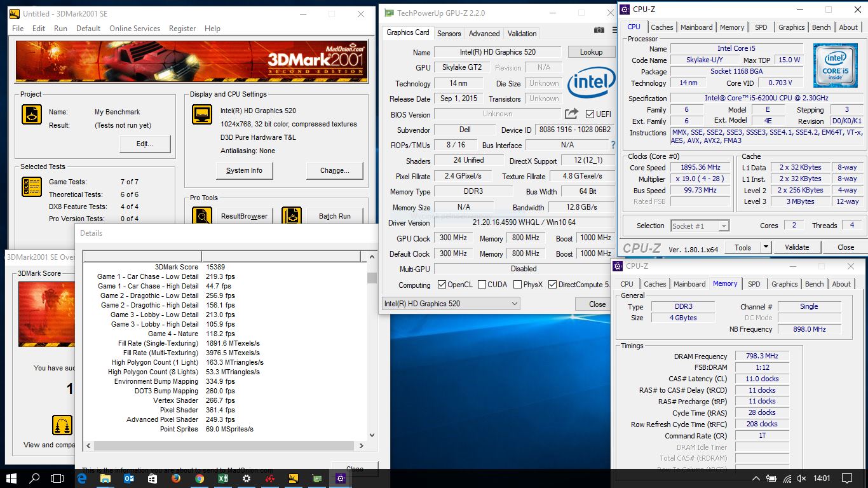Image resolution: width=868 pixels, height=488 pixels.
Task: Click the Batch Run icon in Pro Tools
Action: point(292,216)
